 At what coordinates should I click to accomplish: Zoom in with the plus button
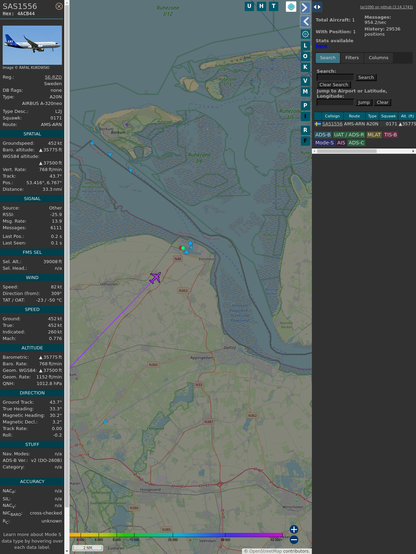294,529
